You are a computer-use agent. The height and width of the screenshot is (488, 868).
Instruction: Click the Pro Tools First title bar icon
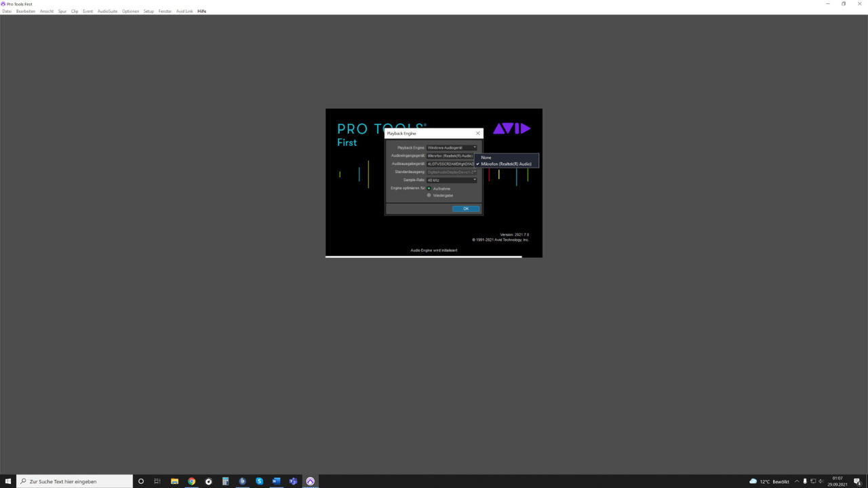(3, 3)
